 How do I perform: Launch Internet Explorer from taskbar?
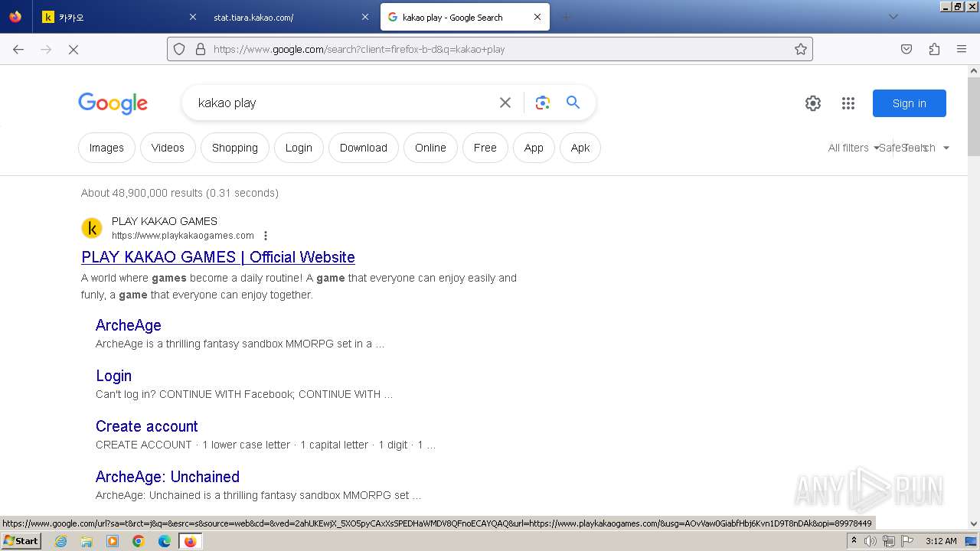click(x=60, y=541)
